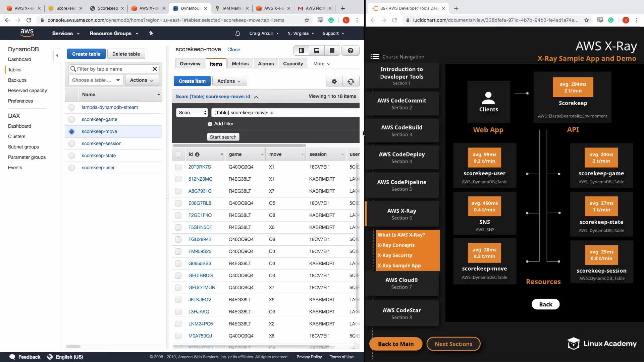Screen dimensions: 644x362
Task: Open the AWS notifications bell
Action: (x=237, y=34)
